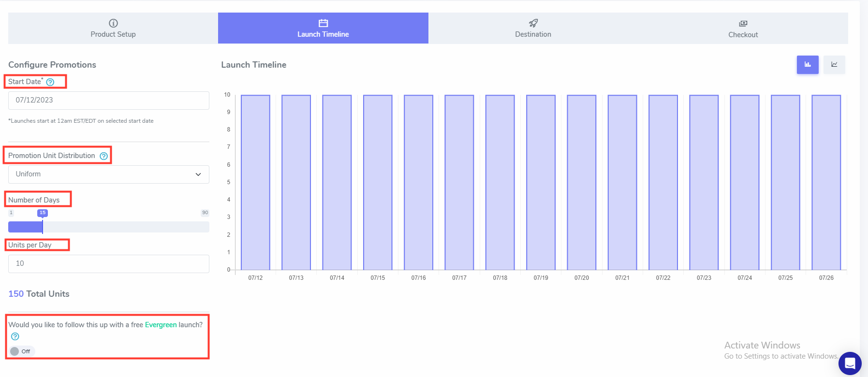The height and width of the screenshot is (377, 868).
Task: Switch to line chart view
Action: click(834, 65)
